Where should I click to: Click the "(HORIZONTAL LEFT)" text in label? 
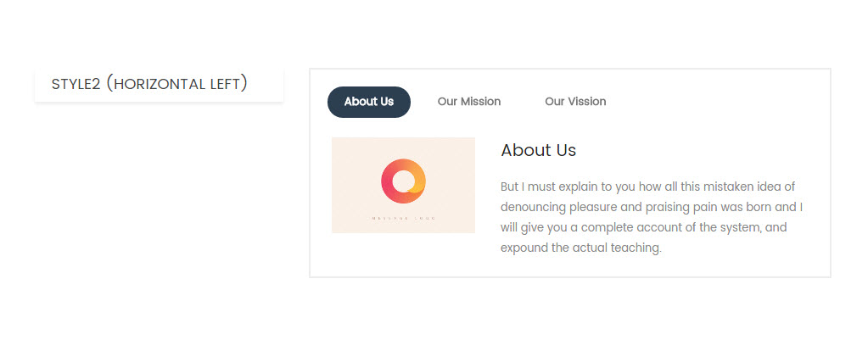(x=176, y=85)
